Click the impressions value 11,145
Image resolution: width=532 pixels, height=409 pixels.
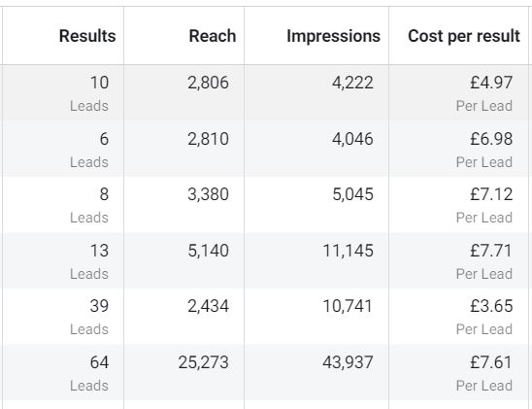349,251
